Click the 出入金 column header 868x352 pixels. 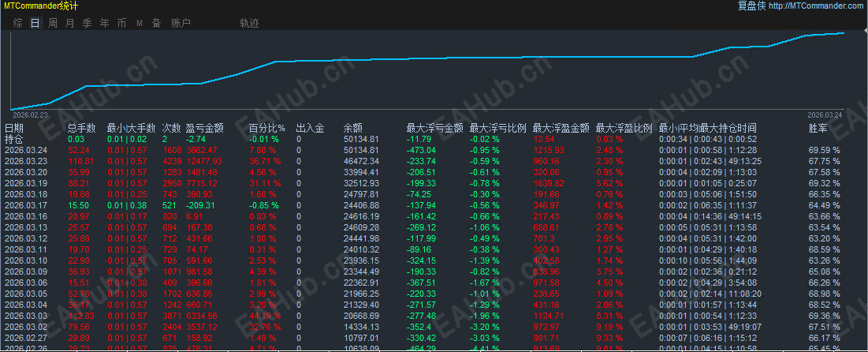(311, 129)
